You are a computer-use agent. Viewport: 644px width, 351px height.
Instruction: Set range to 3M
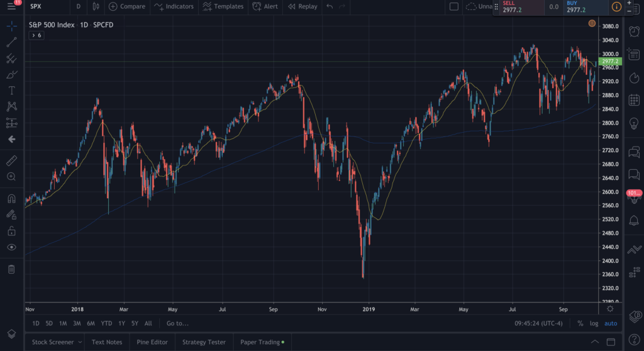tap(77, 323)
